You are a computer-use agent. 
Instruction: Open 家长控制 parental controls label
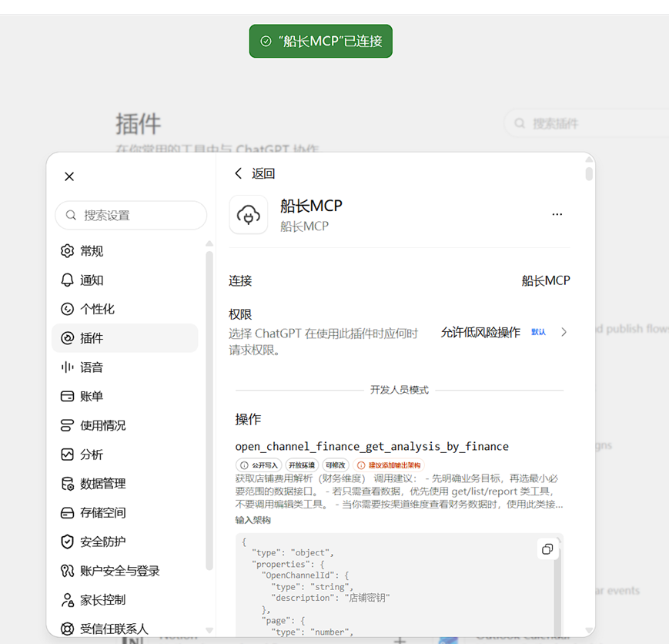point(103,599)
